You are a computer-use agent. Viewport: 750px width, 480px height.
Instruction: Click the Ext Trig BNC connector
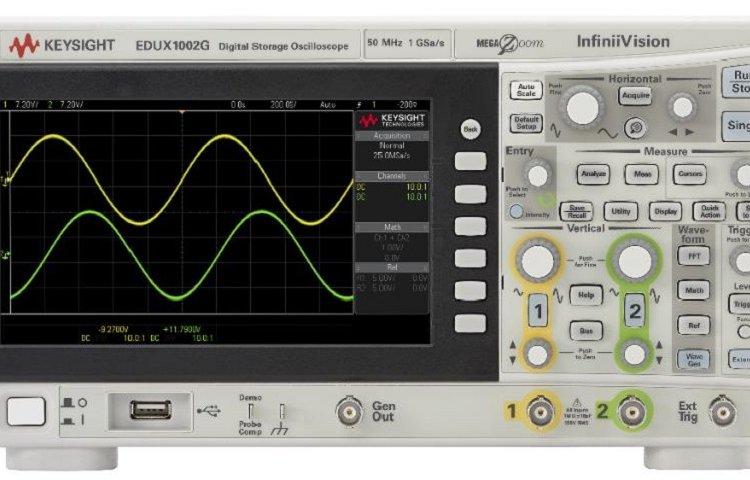point(722,410)
